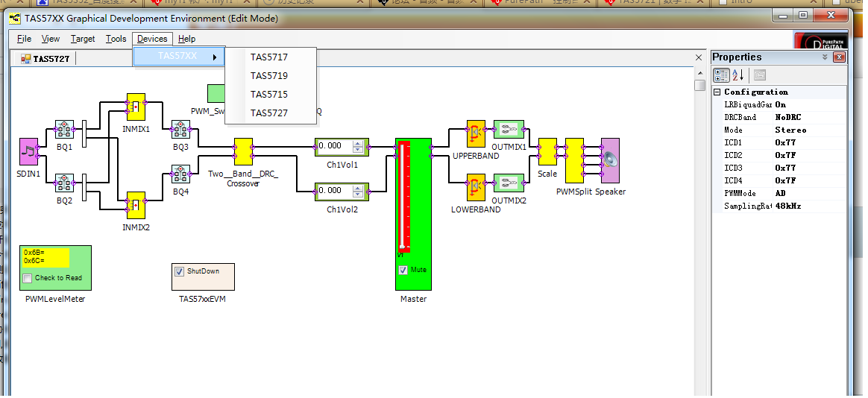Select the Scale block
The height and width of the screenshot is (398, 868).
547,151
